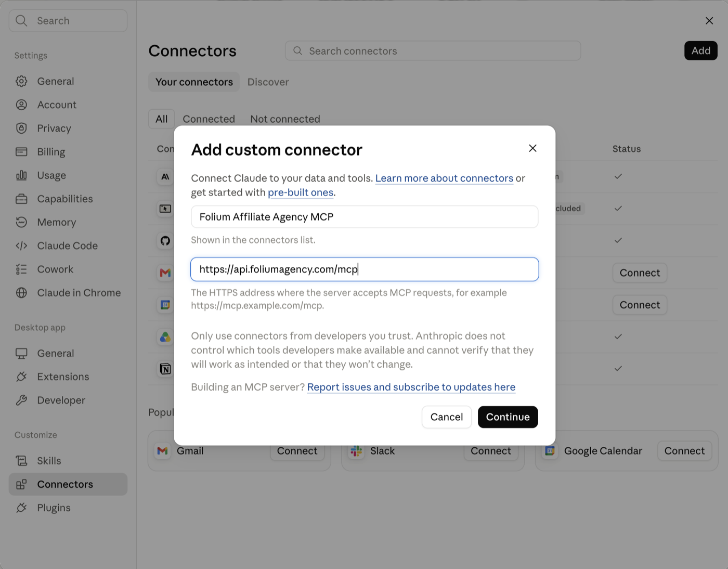Image resolution: width=728 pixels, height=569 pixels.
Task: Click the Claude Code brackets icon
Action: coord(21,245)
